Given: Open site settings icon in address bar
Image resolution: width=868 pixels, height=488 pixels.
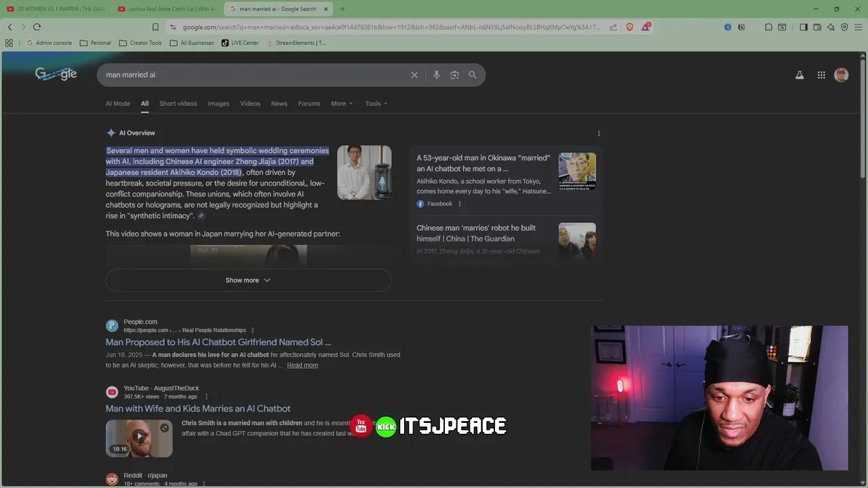Looking at the screenshot, I should tap(174, 27).
